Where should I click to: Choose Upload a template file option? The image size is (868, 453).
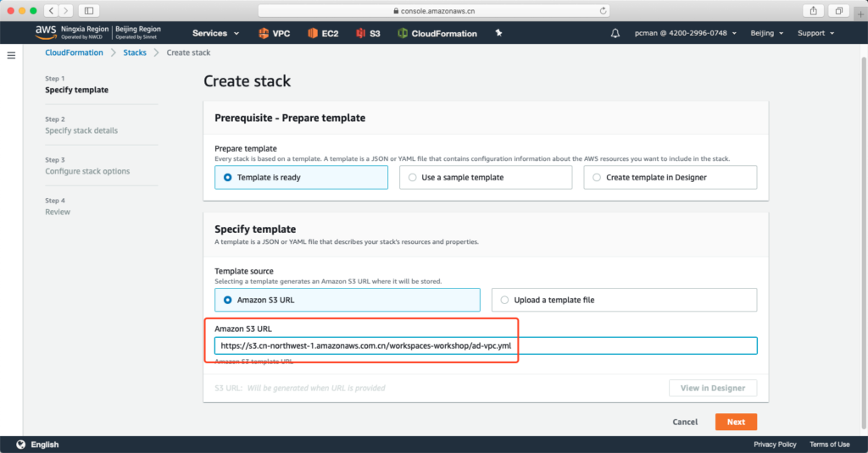pos(624,300)
